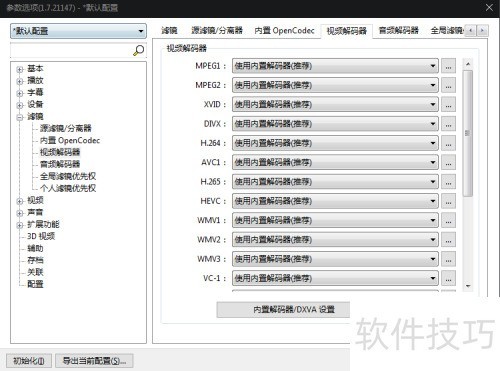
Task: Open WMV1 decoder '...' settings button
Action: click(448, 221)
